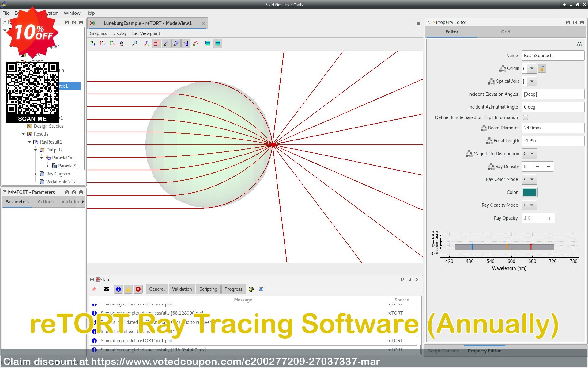
Task: Select the zoom tool in ModelView
Action: [x=135, y=43]
